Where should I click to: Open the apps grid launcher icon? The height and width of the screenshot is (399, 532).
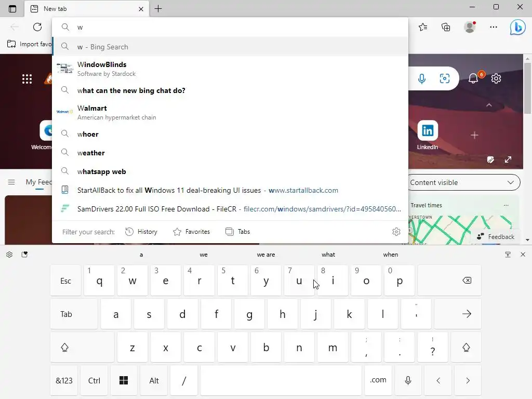[27, 79]
